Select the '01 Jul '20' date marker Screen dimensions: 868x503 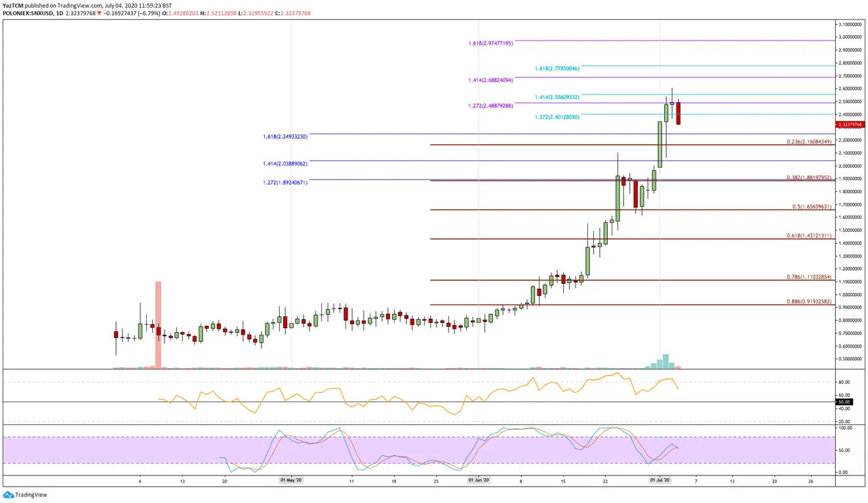click(x=660, y=481)
